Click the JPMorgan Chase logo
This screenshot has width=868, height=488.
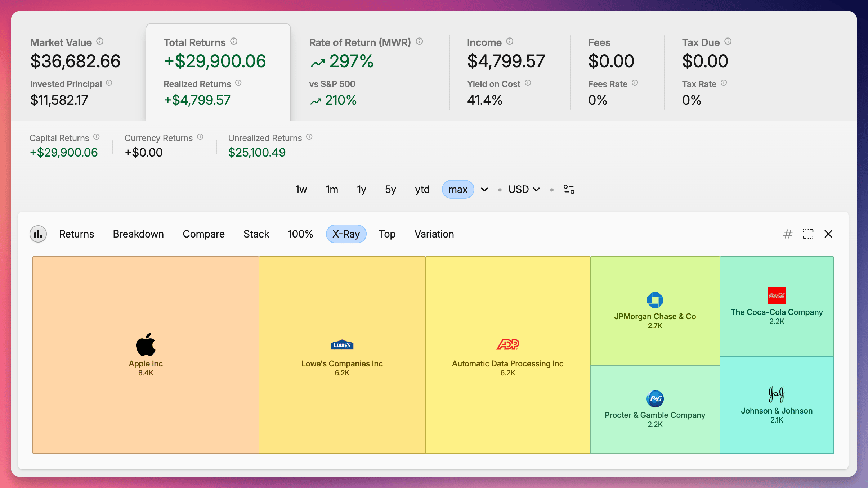click(x=655, y=300)
